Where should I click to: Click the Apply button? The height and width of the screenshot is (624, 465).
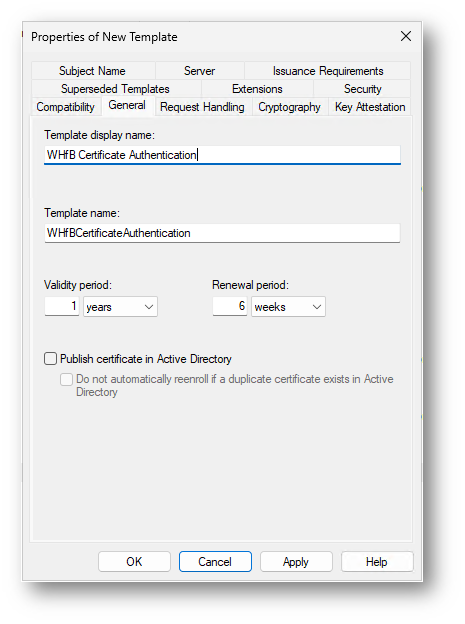point(296,562)
